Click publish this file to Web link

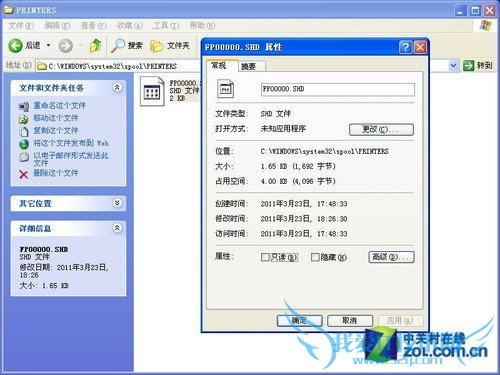tap(71, 143)
